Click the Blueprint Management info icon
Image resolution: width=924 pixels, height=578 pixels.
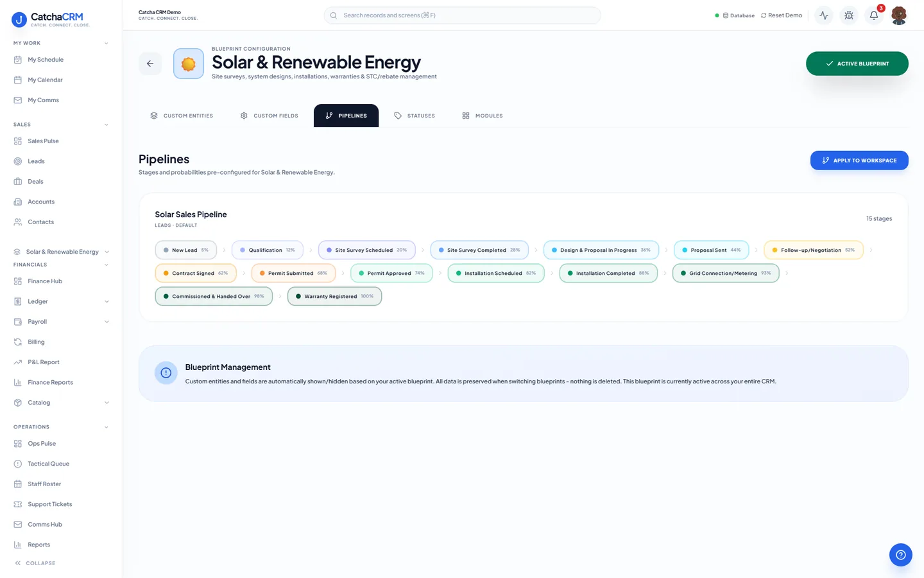[166, 373]
